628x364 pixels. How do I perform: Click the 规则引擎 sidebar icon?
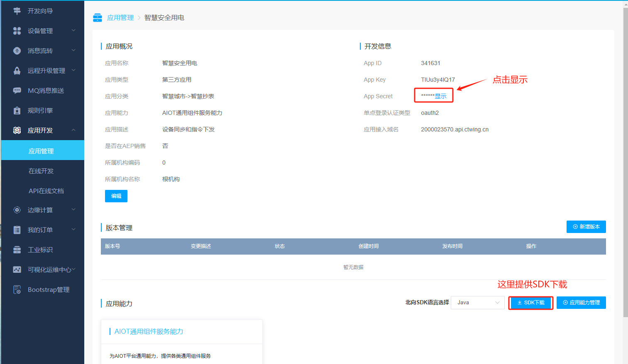coord(17,111)
